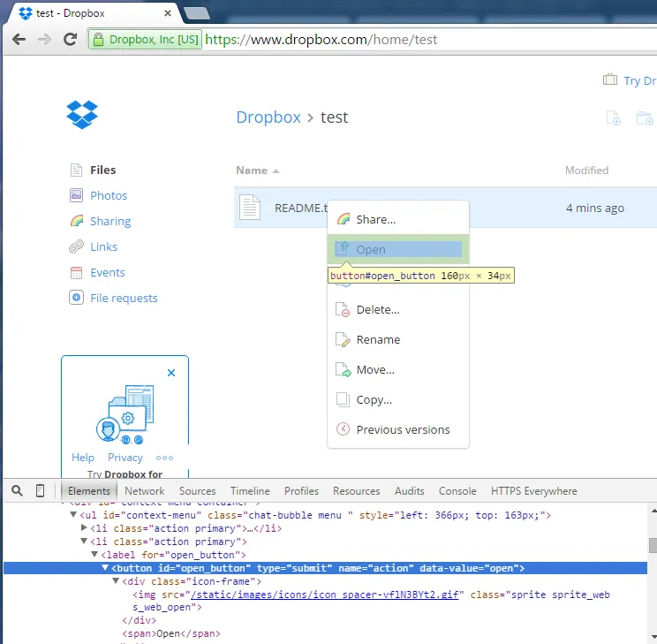Click the Try Dropbox link at top right
This screenshot has width=657, height=644.
pyautogui.click(x=640, y=80)
